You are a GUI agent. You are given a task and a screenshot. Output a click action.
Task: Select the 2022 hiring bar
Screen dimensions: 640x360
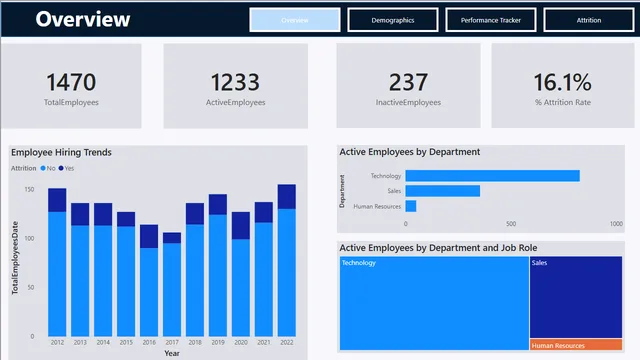click(x=287, y=260)
